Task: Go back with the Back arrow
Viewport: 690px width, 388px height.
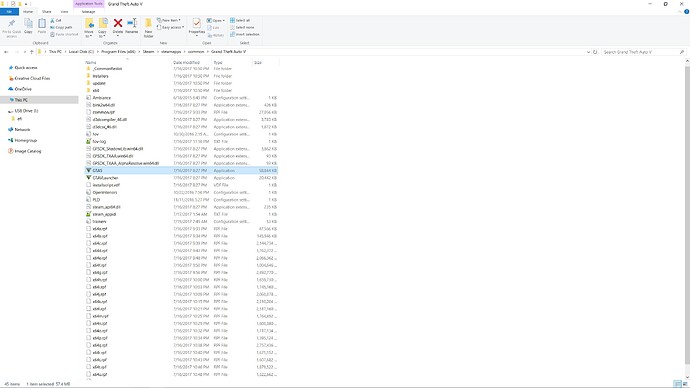Action: 6,52
